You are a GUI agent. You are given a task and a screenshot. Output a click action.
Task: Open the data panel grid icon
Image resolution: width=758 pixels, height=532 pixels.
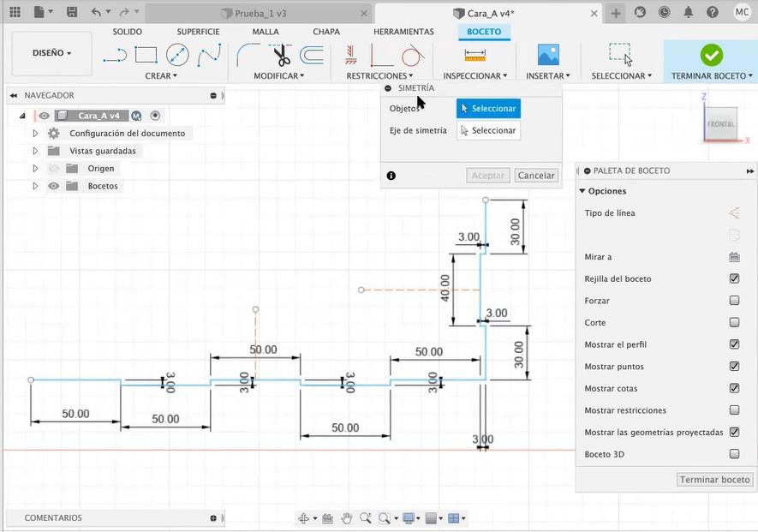(15, 12)
